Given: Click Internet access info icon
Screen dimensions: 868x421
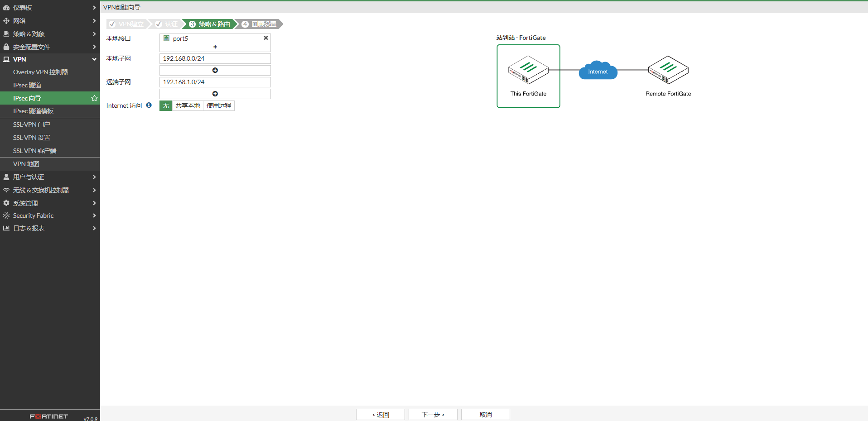Looking at the screenshot, I should 149,105.
